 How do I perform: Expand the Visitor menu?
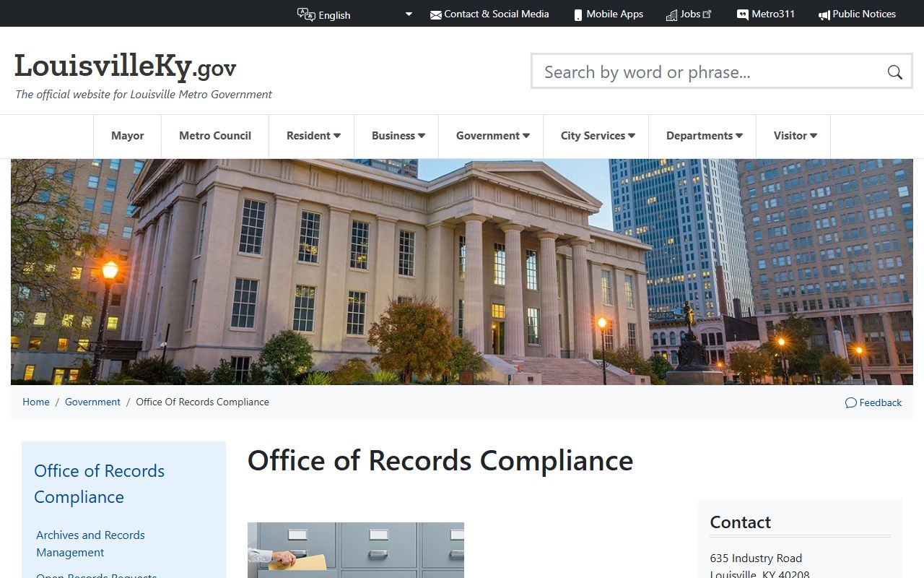pyautogui.click(x=796, y=136)
